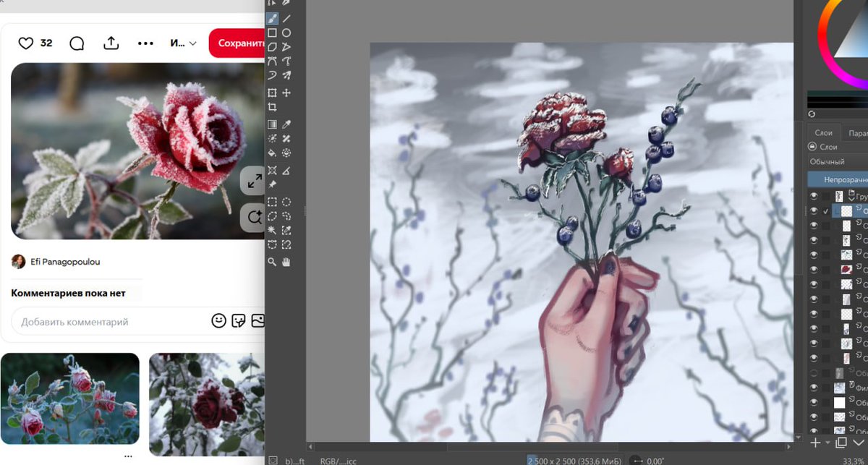Screen dimensions: 868x465
Task: Select the Freehand Brush tool
Action: [x=272, y=19]
